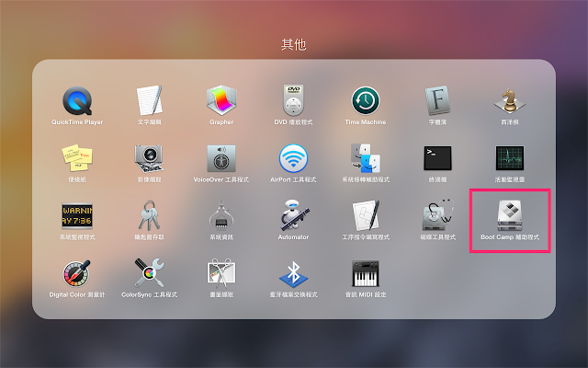Open Boot Camp 輔助程式
The image size is (588, 368).
click(510, 215)
